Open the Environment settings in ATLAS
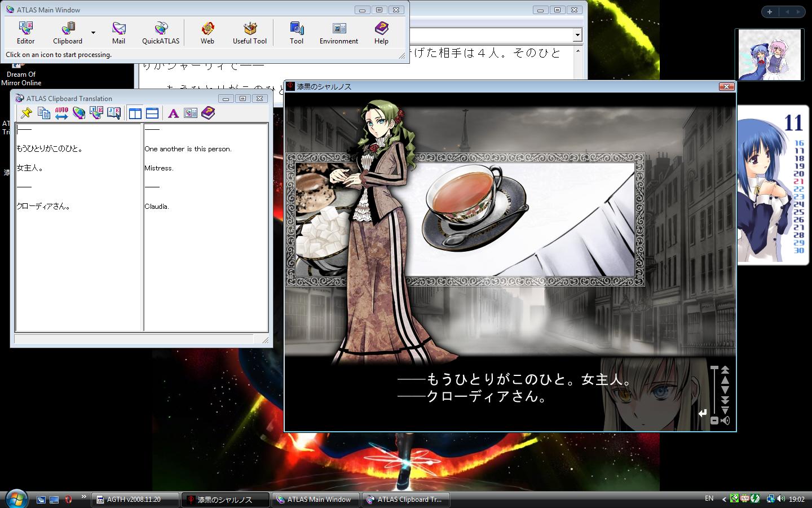Image resolution: width=812 pixels, height=508 pixels. pos(339,33)
